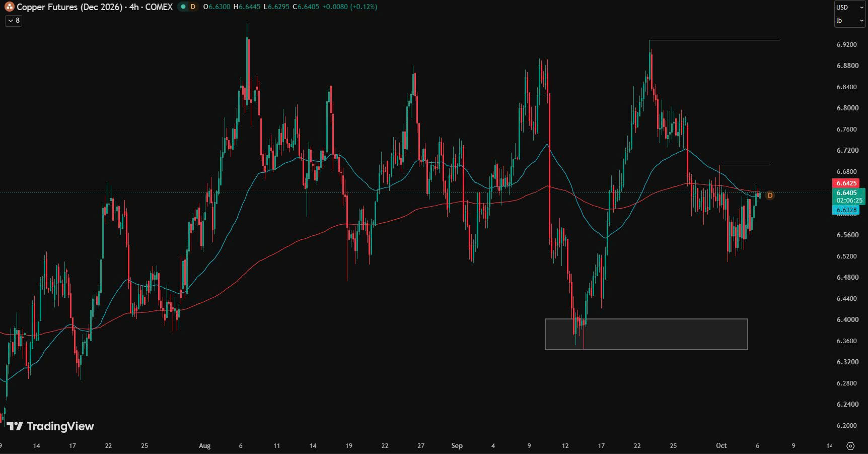This screenshot has height=454, width=868.
Task: Select the upper white horizontal line near 6.93
Action: click(x=714, y=40)
